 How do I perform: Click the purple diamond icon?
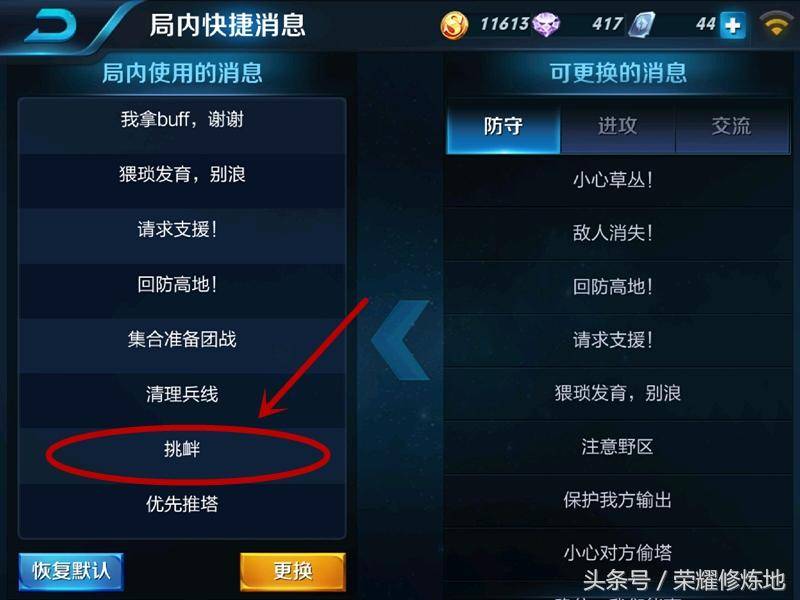(546, 24)
